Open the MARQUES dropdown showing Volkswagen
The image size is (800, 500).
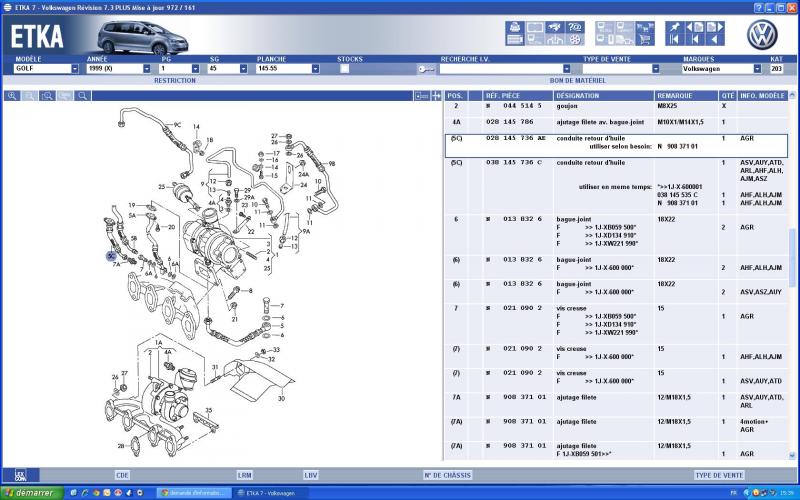pos(757,69)
